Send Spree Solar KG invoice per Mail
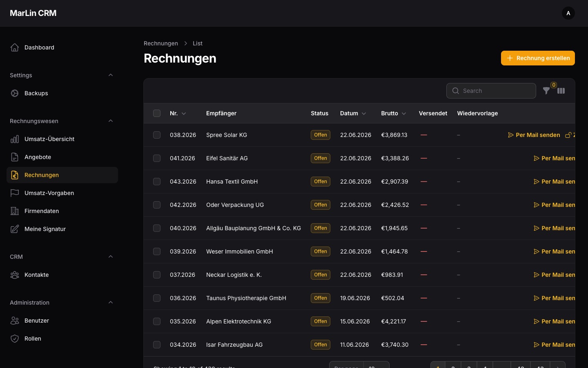Image resolution: width=588 pixels, height=368 pixels. (x=534, y=135)
